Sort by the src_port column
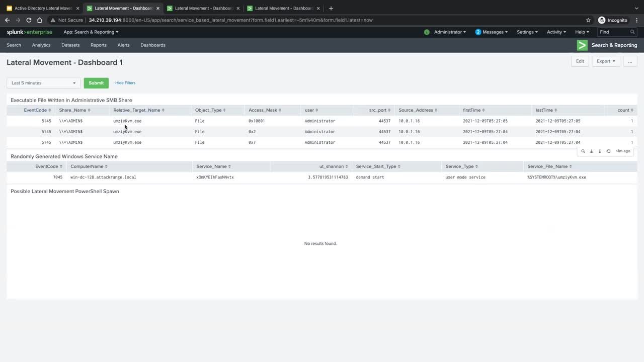 [380, 110]
